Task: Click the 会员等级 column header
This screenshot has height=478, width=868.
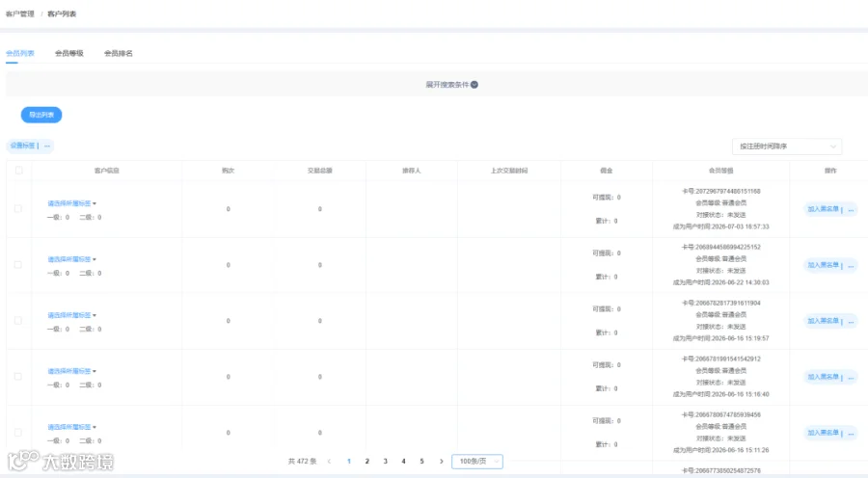Action: pos(720,171)
